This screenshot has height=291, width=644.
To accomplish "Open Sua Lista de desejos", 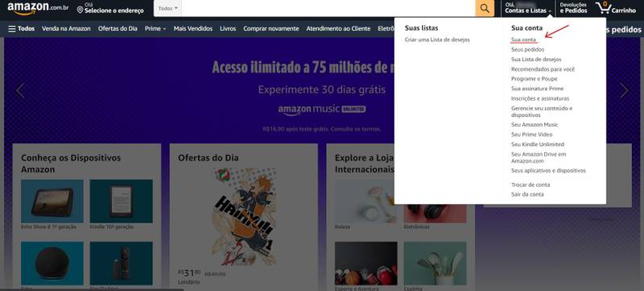I will 536,60.
